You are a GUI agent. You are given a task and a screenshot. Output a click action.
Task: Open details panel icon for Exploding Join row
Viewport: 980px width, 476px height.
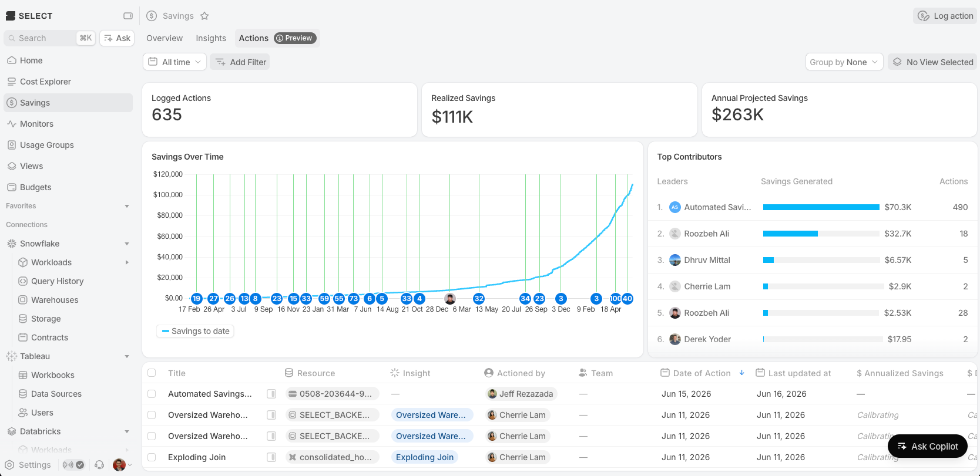[271, 457]
